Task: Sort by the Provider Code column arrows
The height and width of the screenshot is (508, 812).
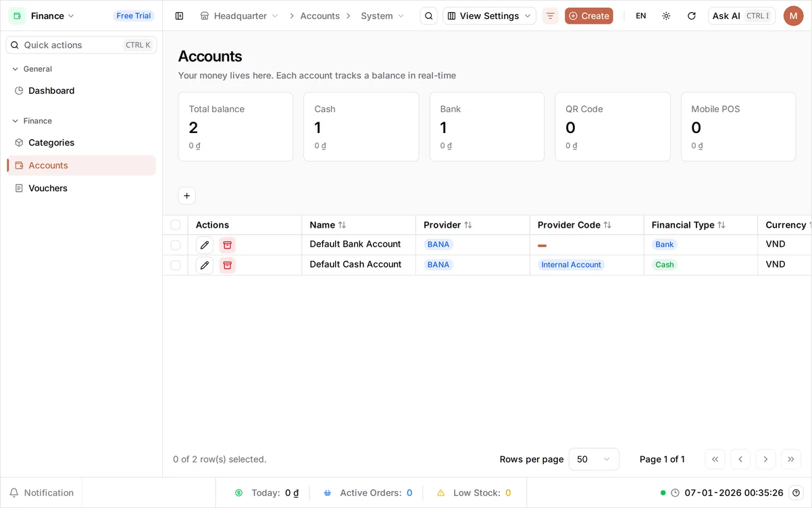Action: coord(607,225)
